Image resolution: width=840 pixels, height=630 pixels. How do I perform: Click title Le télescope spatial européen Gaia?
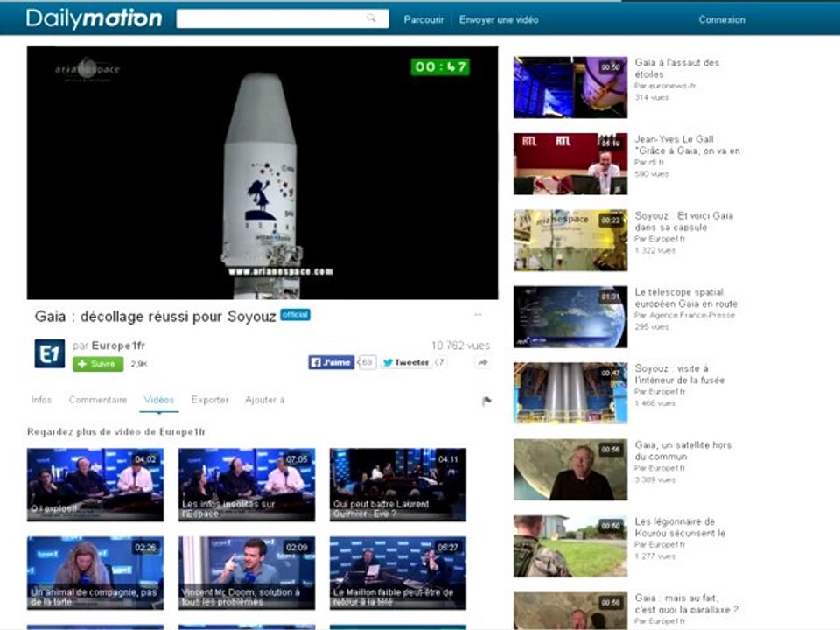(x=686, y=297)
